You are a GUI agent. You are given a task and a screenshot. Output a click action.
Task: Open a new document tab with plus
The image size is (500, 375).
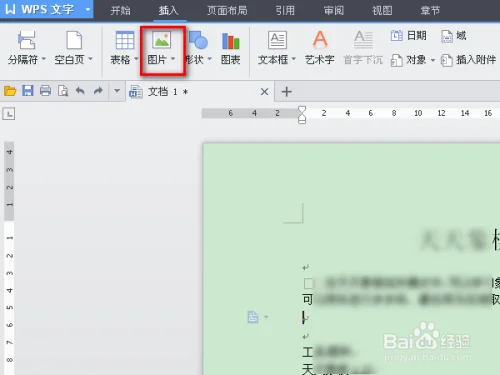tap(287, 92)
